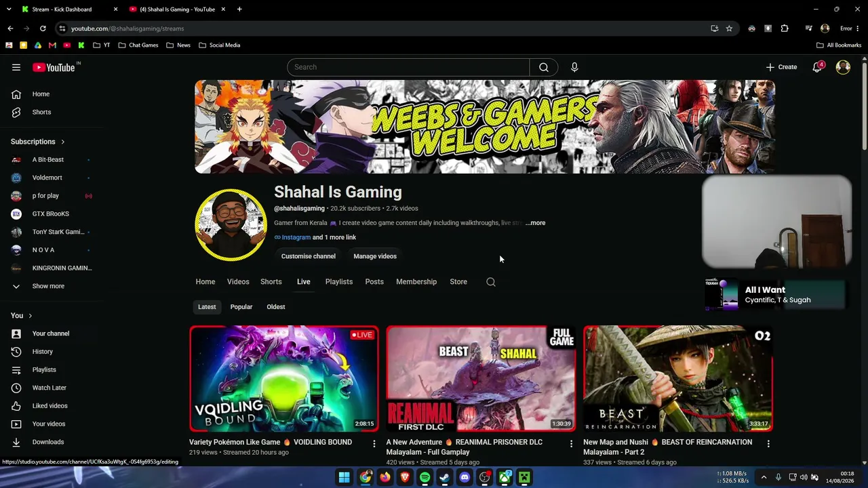This screenshot has height=488, width=868.
Task: Search within the channel using the magnifier
Action: pyautogui.click(x=491, y=282)
